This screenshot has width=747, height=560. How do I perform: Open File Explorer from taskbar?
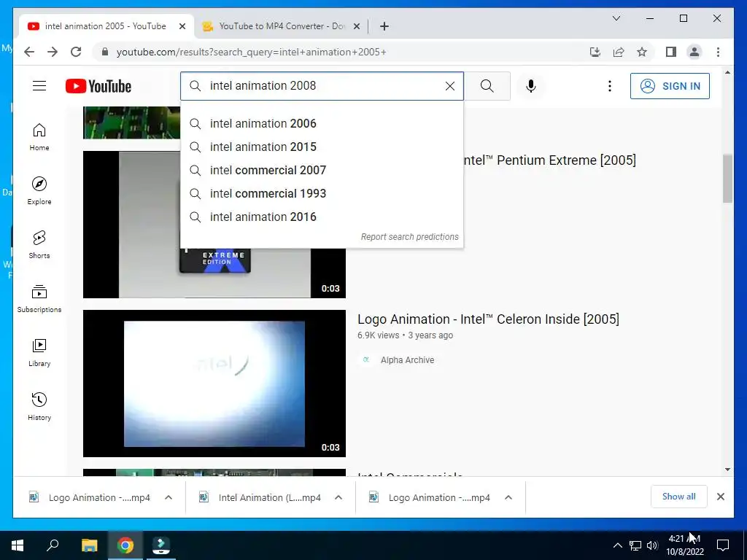pyautogui.click(x=89, y=545)
